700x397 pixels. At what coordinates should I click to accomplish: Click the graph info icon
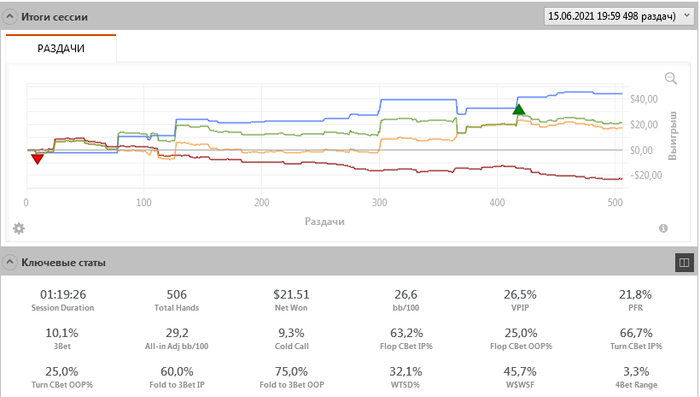point(663,228)
